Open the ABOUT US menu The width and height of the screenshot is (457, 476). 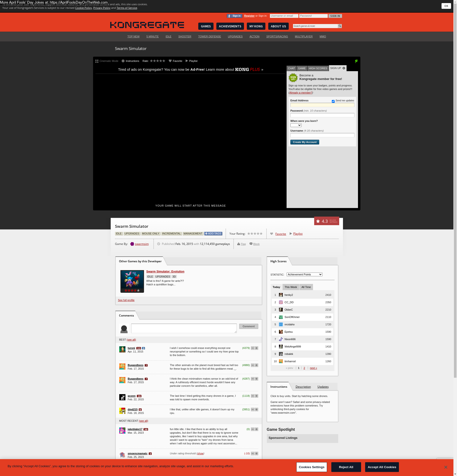point(278,26)
